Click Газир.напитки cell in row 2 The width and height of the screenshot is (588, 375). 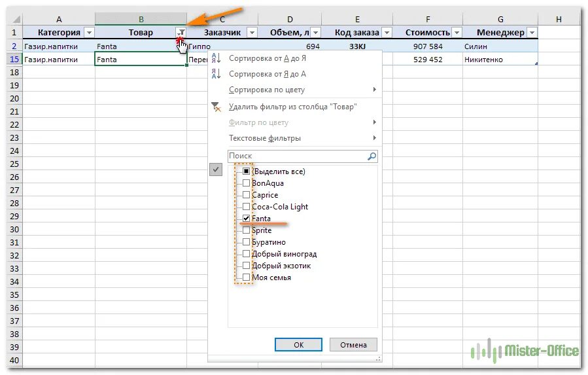point(59,46)
